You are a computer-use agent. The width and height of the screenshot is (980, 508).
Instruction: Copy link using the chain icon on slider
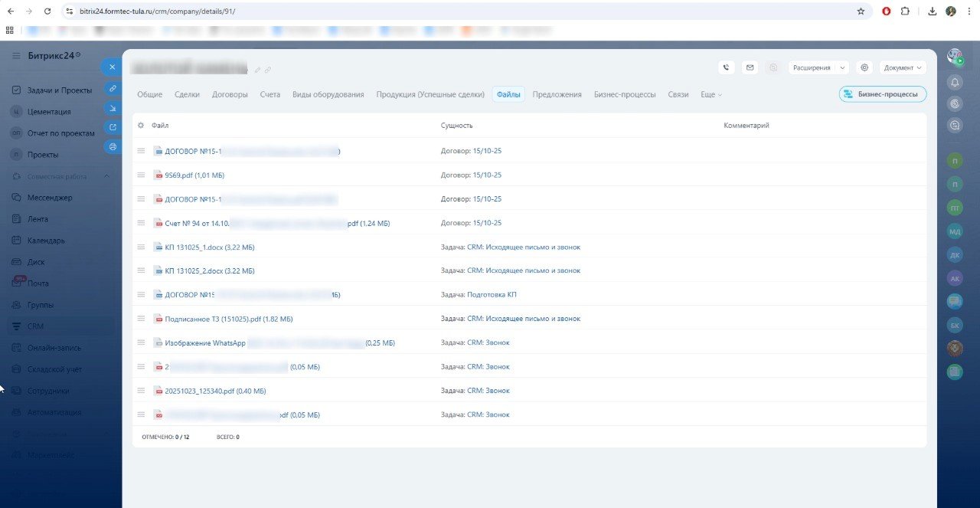[113, 88]
